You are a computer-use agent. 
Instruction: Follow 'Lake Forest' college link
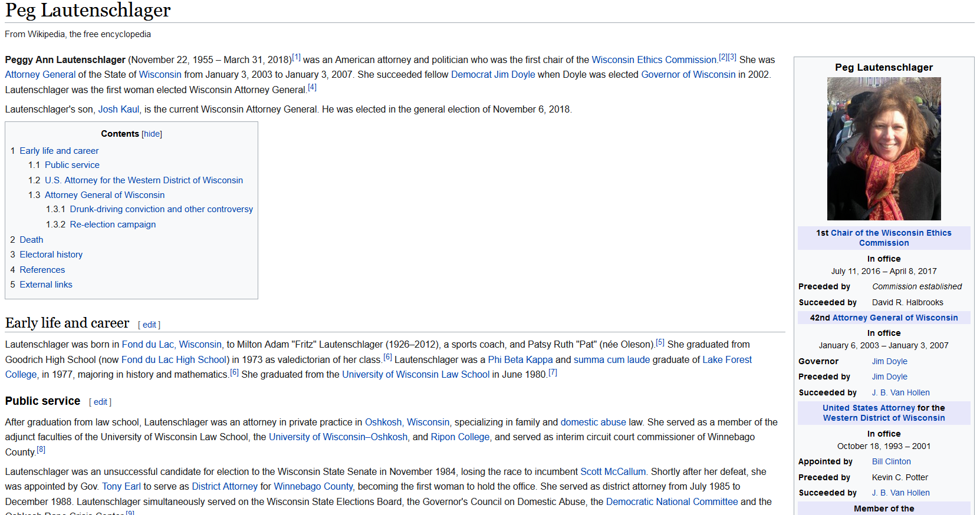[727, 360]
